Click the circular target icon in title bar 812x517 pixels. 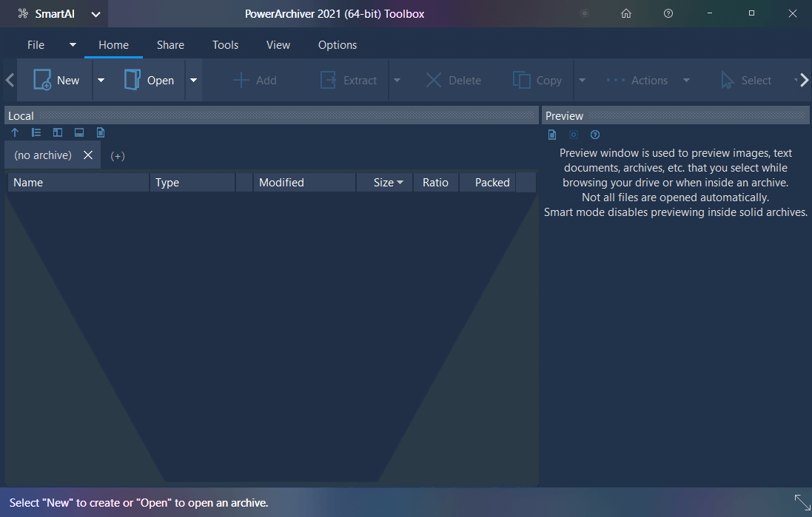(x=585, y=13)
